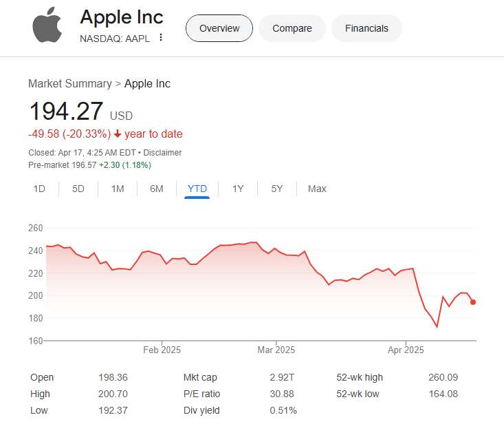Select the Max time range
Screen dimensions: 504x424
(x=317, y=189)
